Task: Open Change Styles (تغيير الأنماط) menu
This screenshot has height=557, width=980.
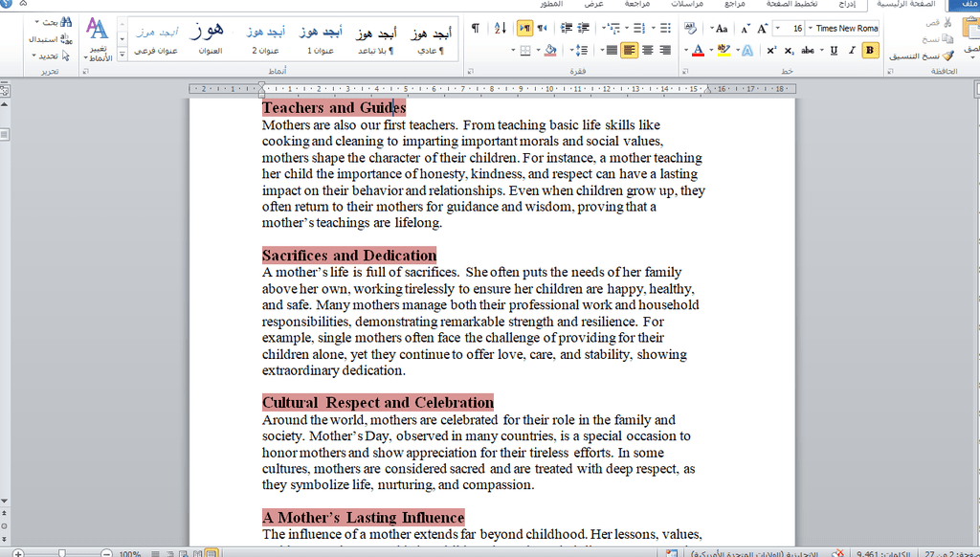Action: point(98,39)
